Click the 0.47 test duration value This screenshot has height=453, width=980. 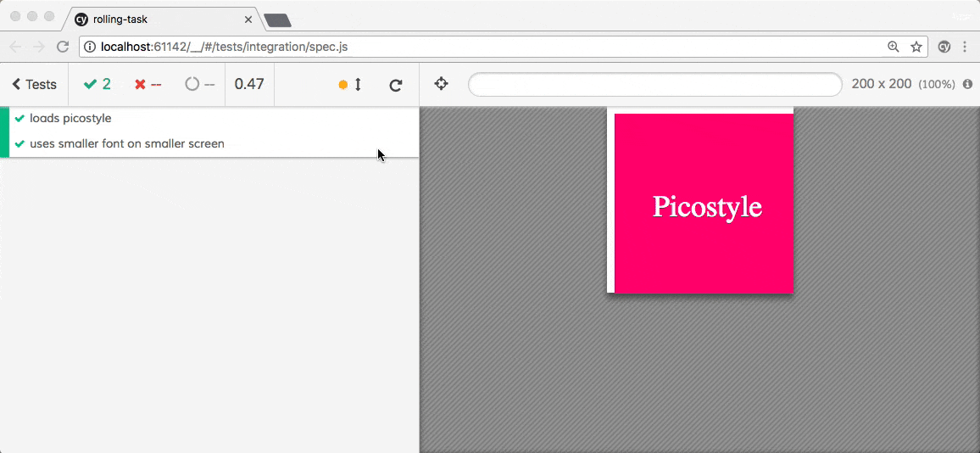[x=248, y=85]
